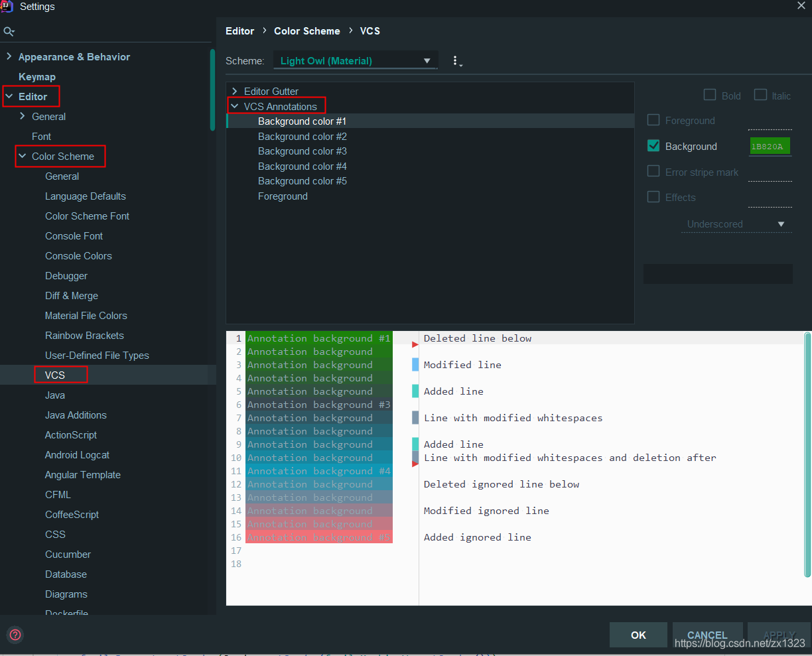Click the Color Scheme breadcrumb link
Image resolution: width=812 pixels, height=656 pixels.
click(x=307, y=31)
